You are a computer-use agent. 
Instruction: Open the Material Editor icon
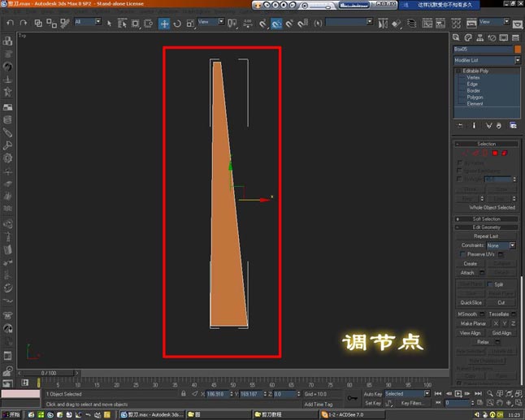(x=456, y=24)
